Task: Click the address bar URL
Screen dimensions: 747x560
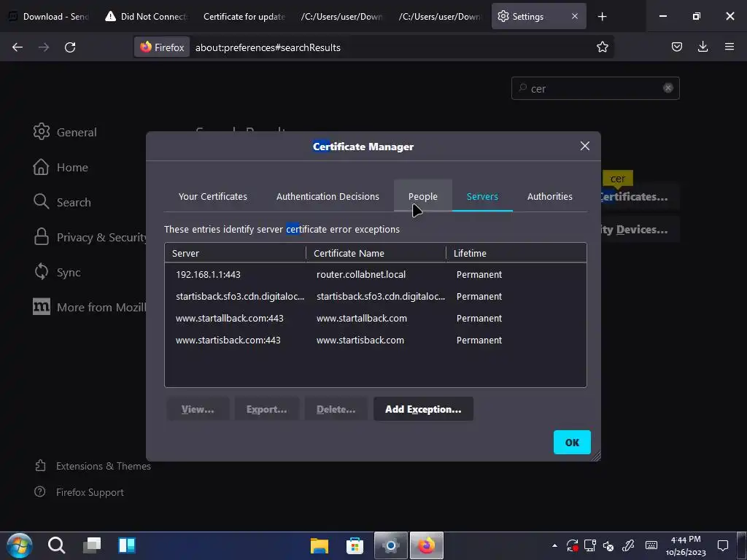Action: [x=268, y=47]
